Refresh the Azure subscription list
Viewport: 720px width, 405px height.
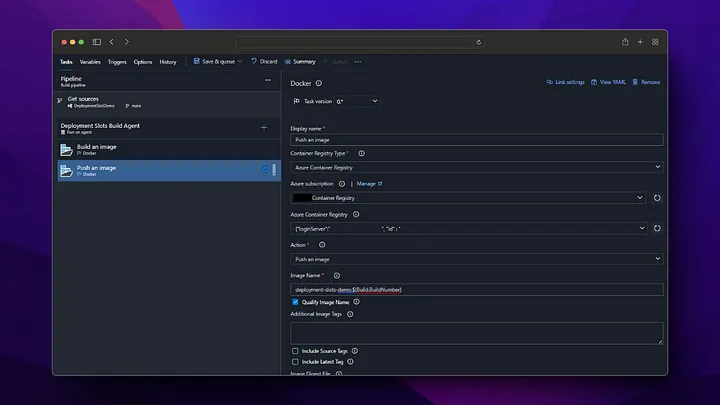657,198
